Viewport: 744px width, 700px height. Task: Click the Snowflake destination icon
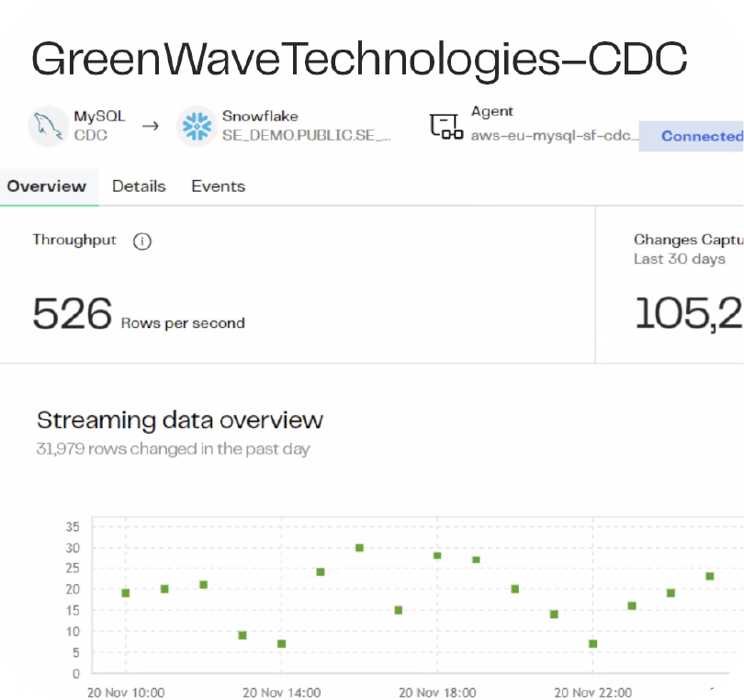(197, 126)
